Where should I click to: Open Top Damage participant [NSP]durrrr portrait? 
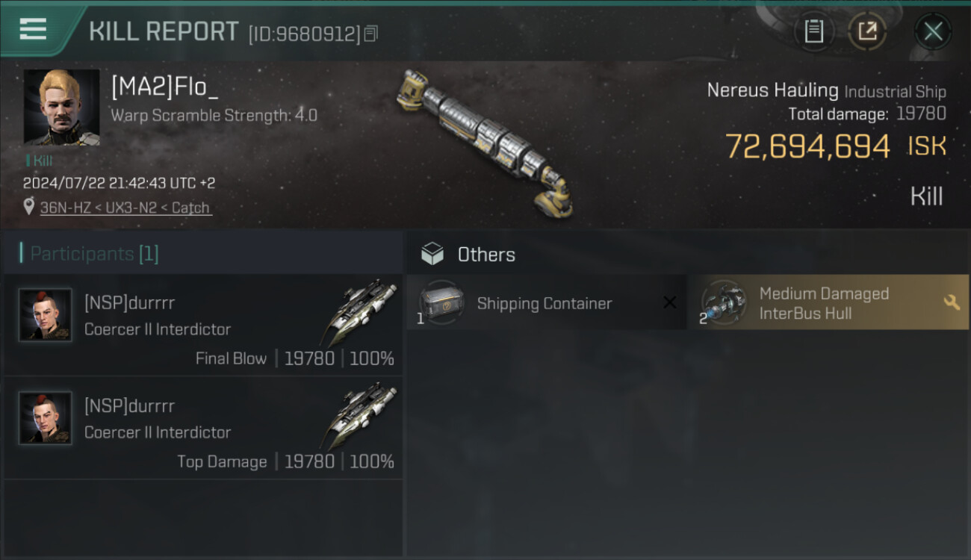tap(46, 418)
